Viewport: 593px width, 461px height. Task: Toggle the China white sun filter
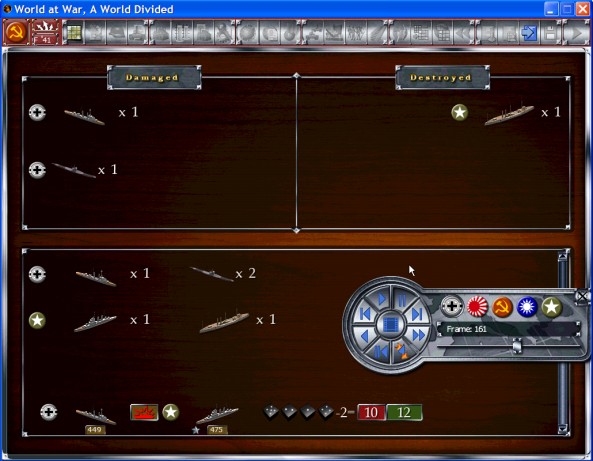coord(527,307)
